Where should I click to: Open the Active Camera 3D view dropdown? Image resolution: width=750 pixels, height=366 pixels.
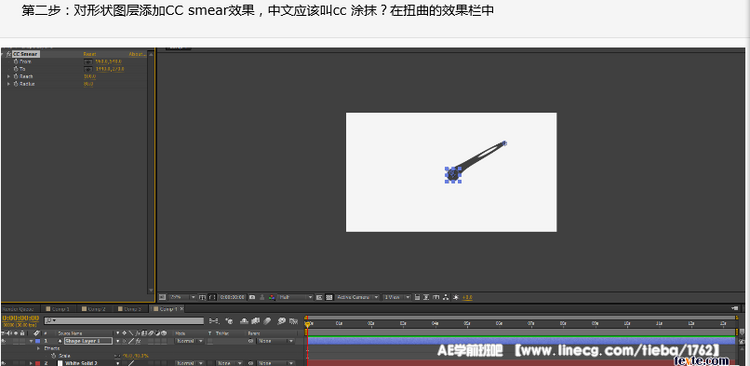coord(357,297)
